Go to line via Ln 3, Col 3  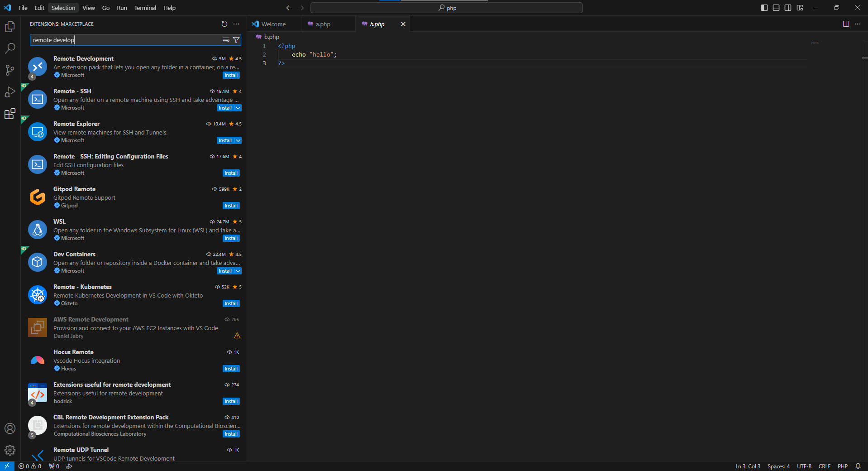[x=748, y=466]
